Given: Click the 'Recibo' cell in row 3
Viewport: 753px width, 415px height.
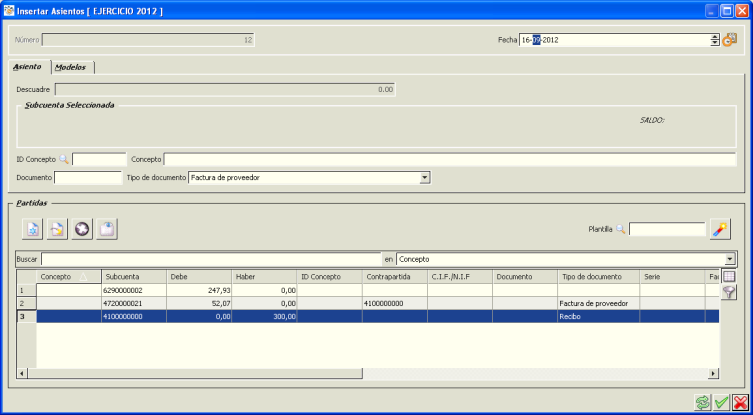Looking at the screenshot, I should pos(598,316).
